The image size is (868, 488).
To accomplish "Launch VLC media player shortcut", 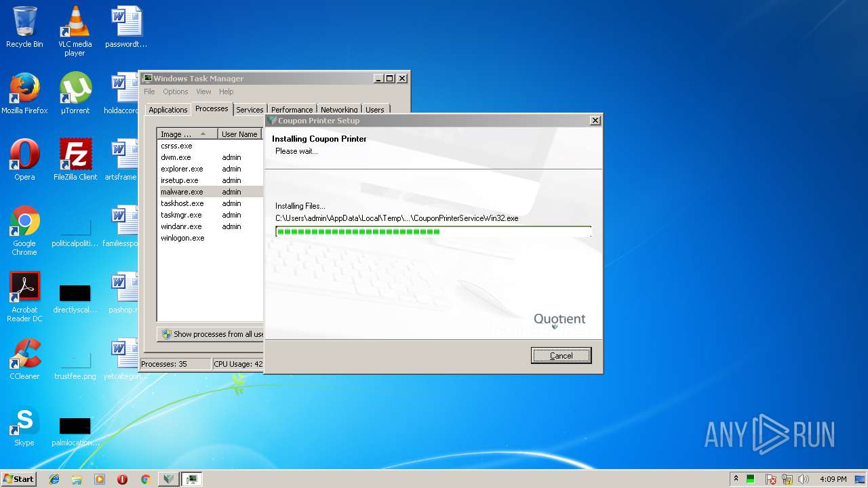I will click(x=75, y=31).
